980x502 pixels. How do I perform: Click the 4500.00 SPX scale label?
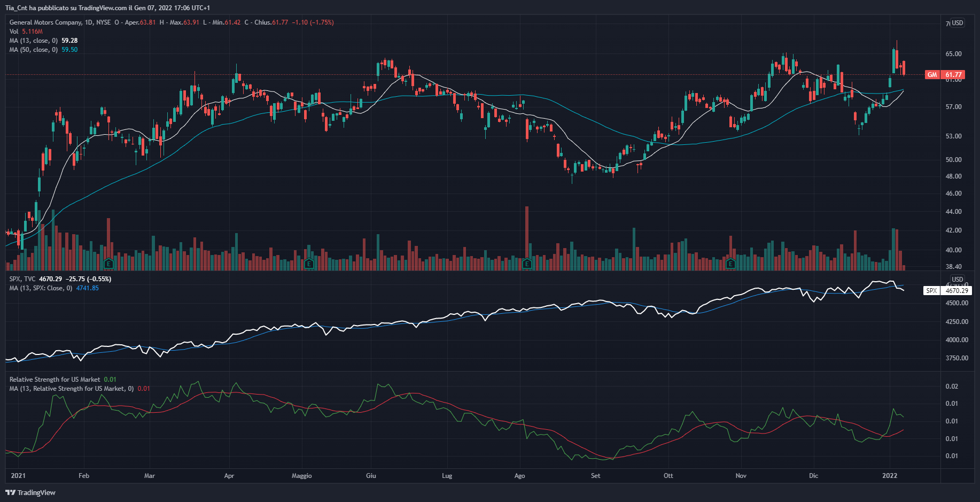coord(956,303)
